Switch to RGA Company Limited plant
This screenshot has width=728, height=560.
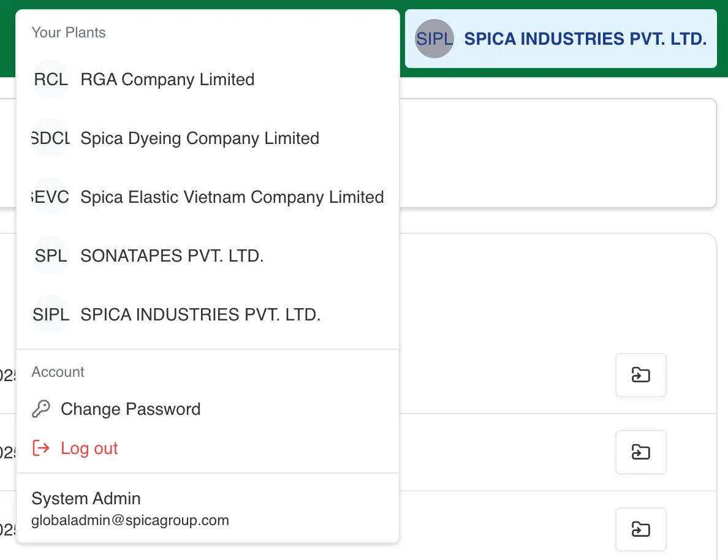tap(167, 80)
